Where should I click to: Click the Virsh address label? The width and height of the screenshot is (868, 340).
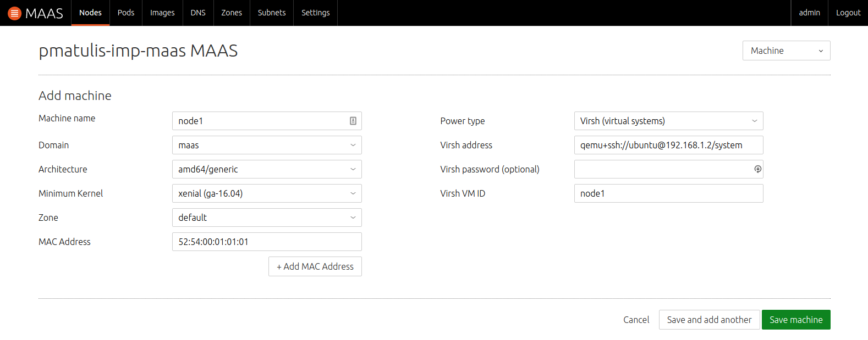tap(466, 145)
